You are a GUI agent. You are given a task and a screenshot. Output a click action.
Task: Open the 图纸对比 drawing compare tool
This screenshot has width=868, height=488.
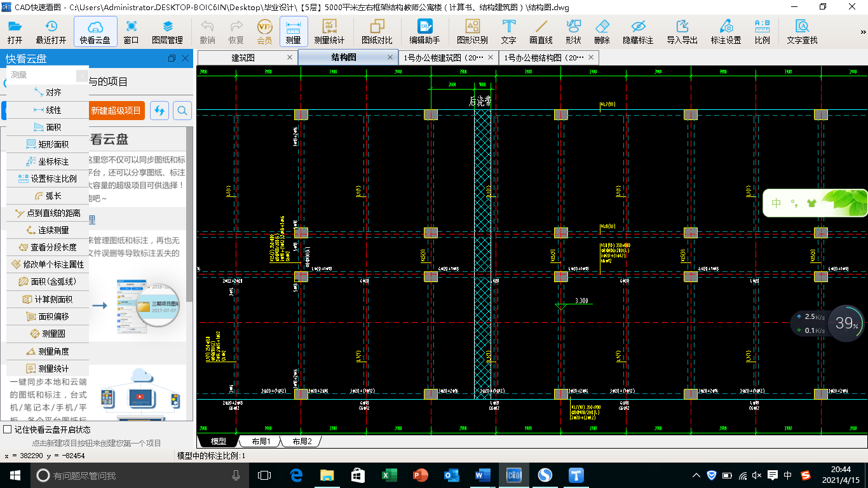tap(377, 32)
